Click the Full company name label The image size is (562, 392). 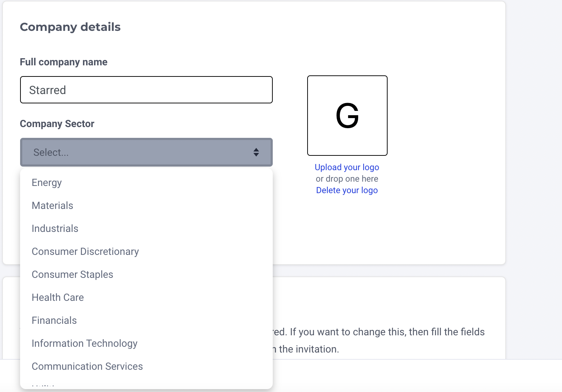pos(64,62)
